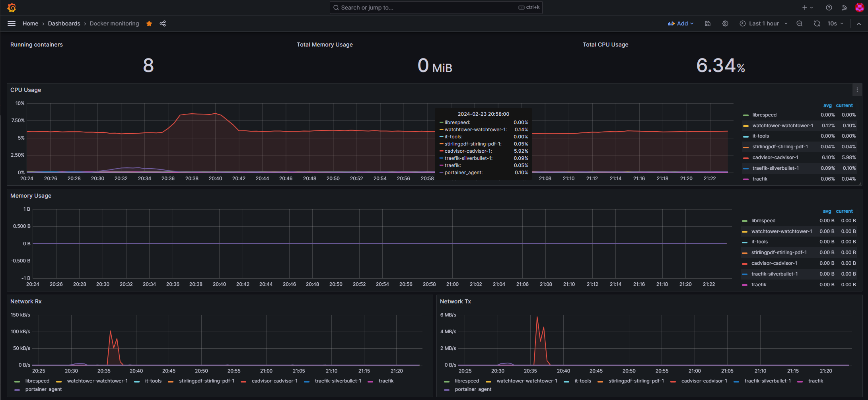The height and width of the screenshot is (400, 868).
Task: Click the share dashboard icon
Action: pyautogui.click(x=163, y=23)
